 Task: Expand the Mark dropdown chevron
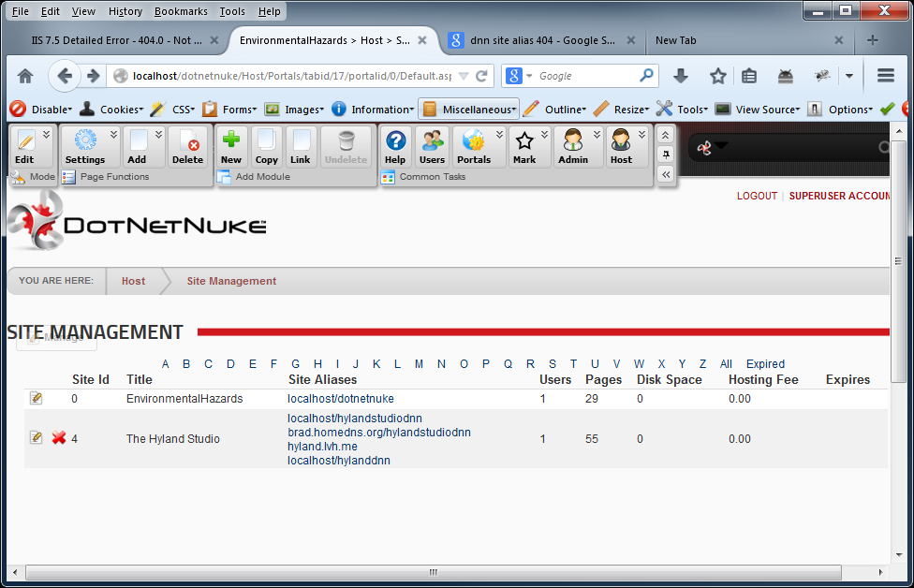tap(544, 135)
